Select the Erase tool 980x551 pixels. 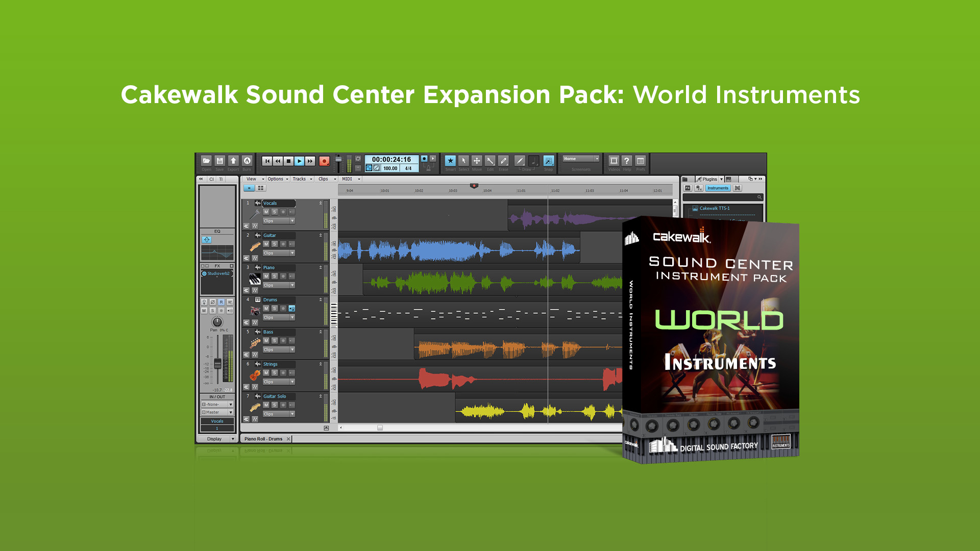pos(503,161)
